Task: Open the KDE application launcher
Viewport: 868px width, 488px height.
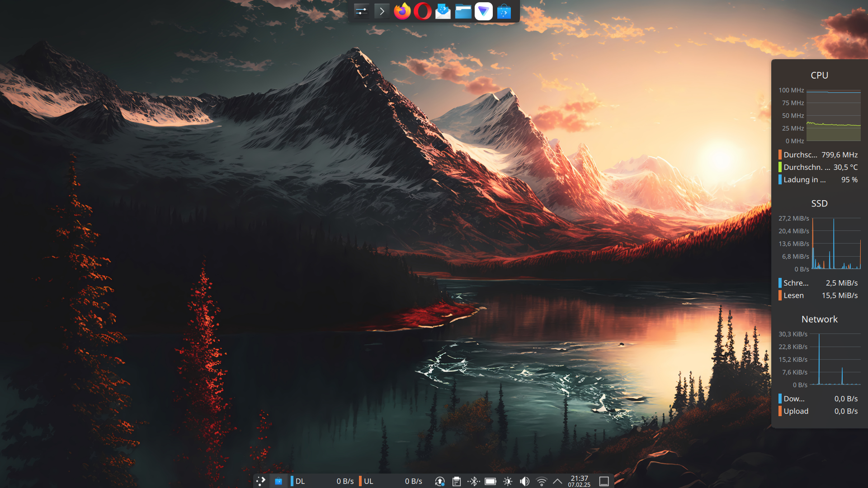Action: [261, 481]
